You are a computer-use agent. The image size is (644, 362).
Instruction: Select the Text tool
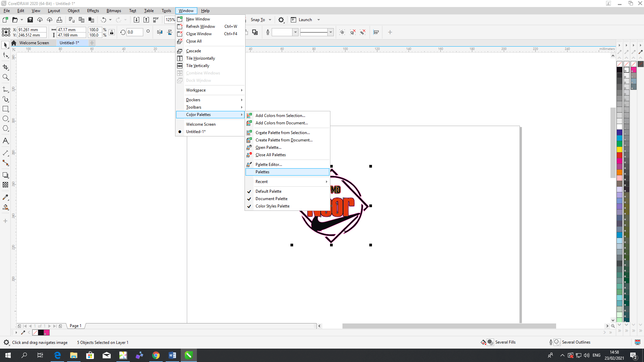pyautogui.click(x=5, y=141)
